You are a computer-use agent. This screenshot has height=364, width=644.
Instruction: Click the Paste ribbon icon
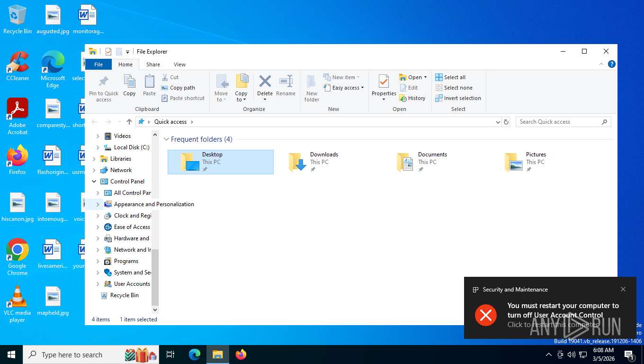click(x=149, y=82)
